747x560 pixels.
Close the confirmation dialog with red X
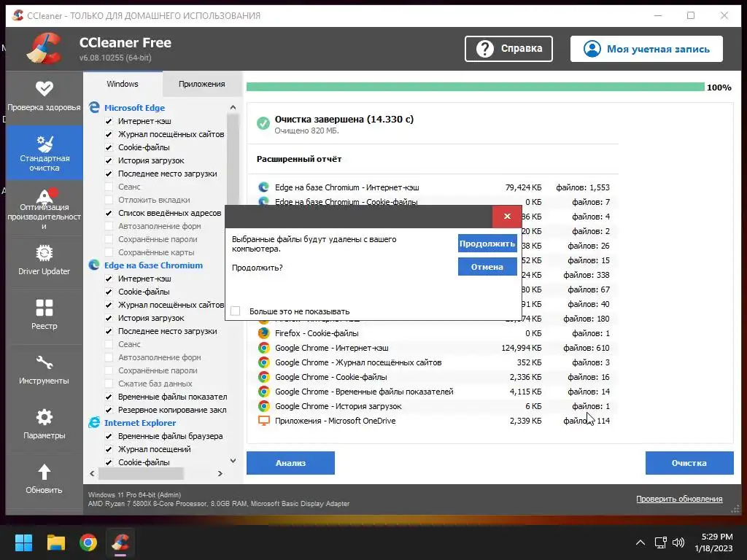507,216
